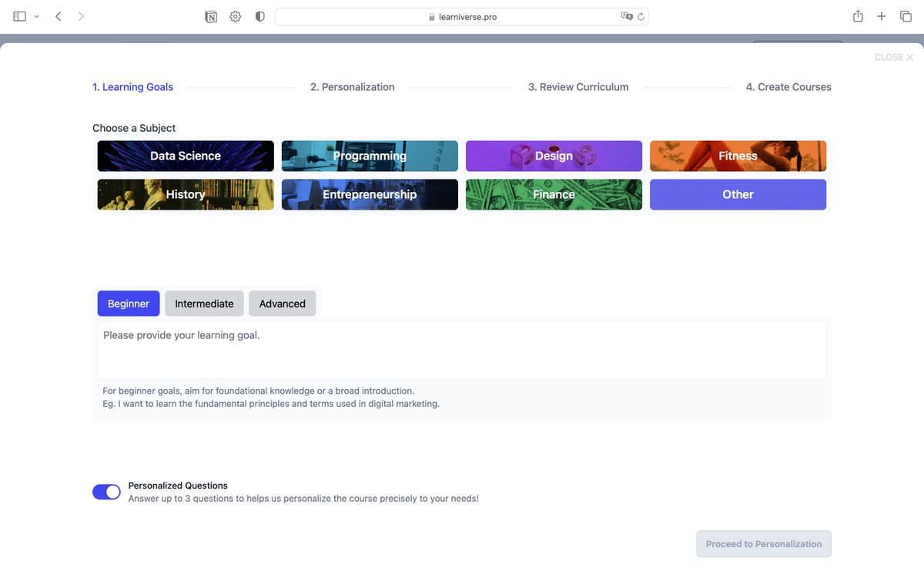This screenshot has width=924, height=578.
Task: Switch to the Advanced level tab
Action: [283, 304]
